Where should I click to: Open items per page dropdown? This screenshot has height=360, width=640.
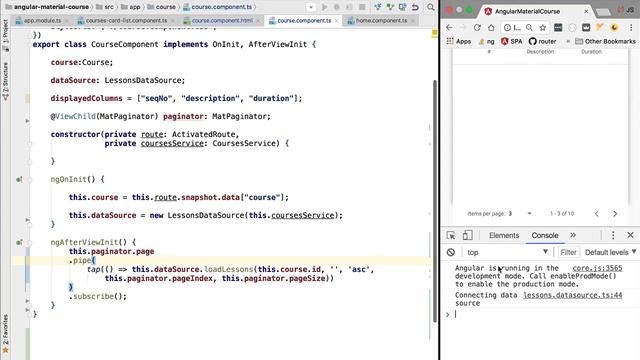point(520,213)
